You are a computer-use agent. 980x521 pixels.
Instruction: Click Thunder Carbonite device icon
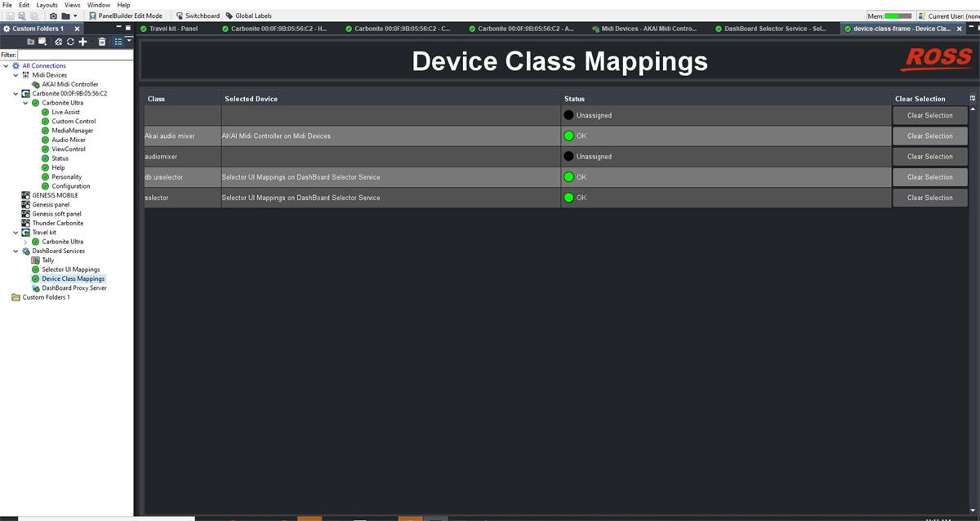pos(25,223)
